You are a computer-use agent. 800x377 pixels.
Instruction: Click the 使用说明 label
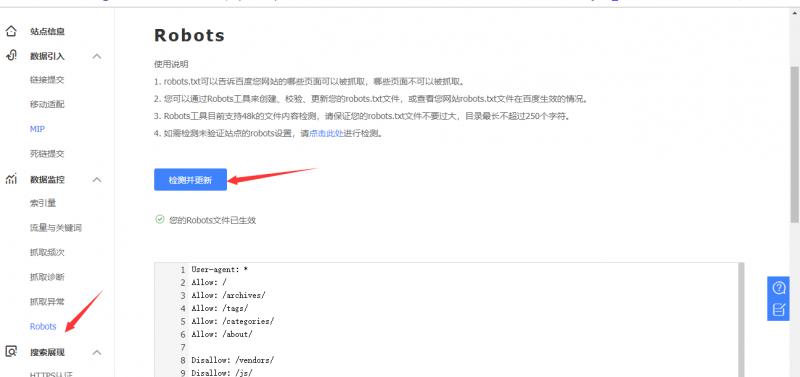[x=171, y=64]
